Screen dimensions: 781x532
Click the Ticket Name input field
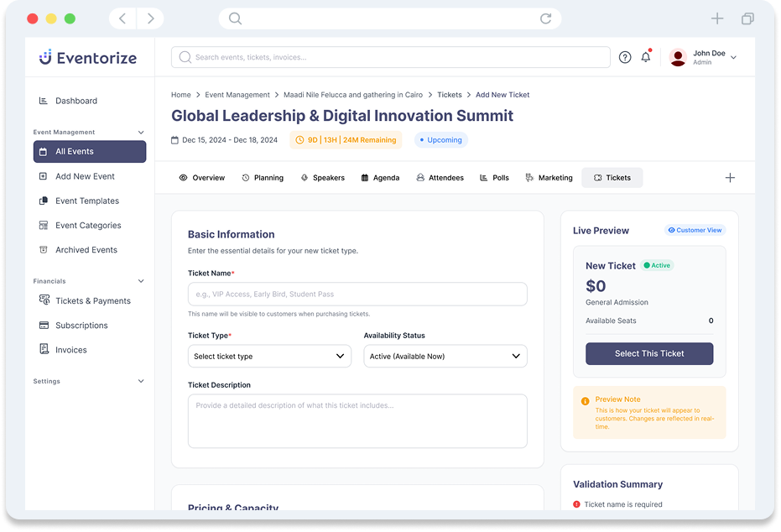point(357,295)
